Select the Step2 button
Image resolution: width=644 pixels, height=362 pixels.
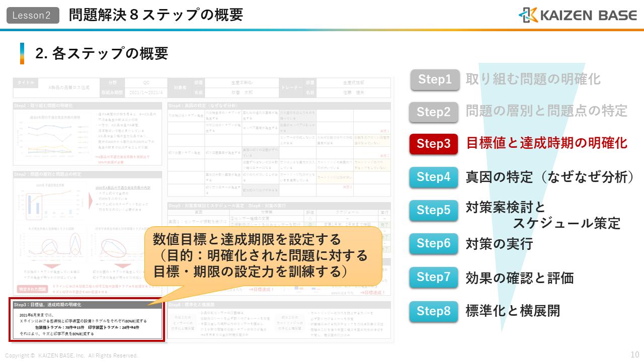pyautogui.click(x=434, y=112)
